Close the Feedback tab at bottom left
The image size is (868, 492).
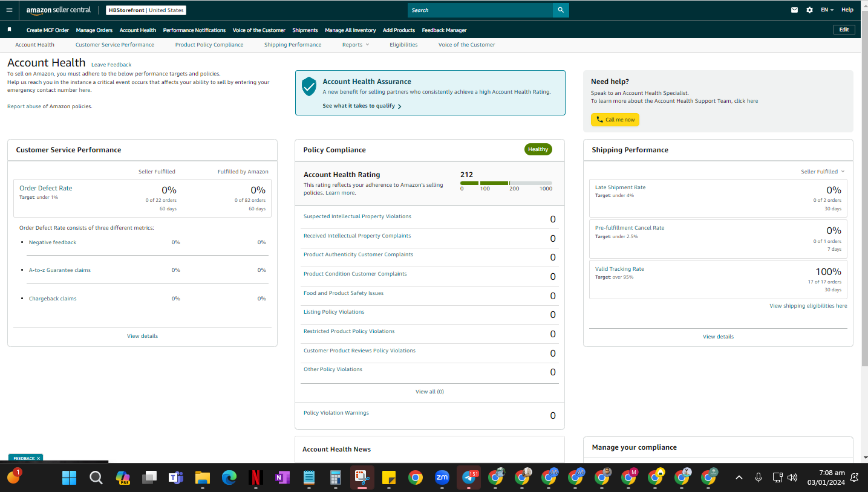(x=38, y=458)
